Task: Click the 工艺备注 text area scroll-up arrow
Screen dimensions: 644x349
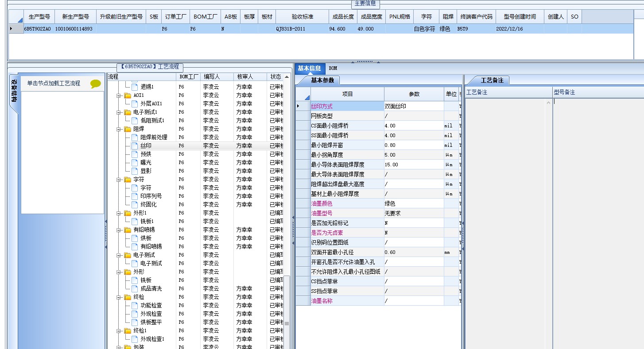Action: pos(549,103)
